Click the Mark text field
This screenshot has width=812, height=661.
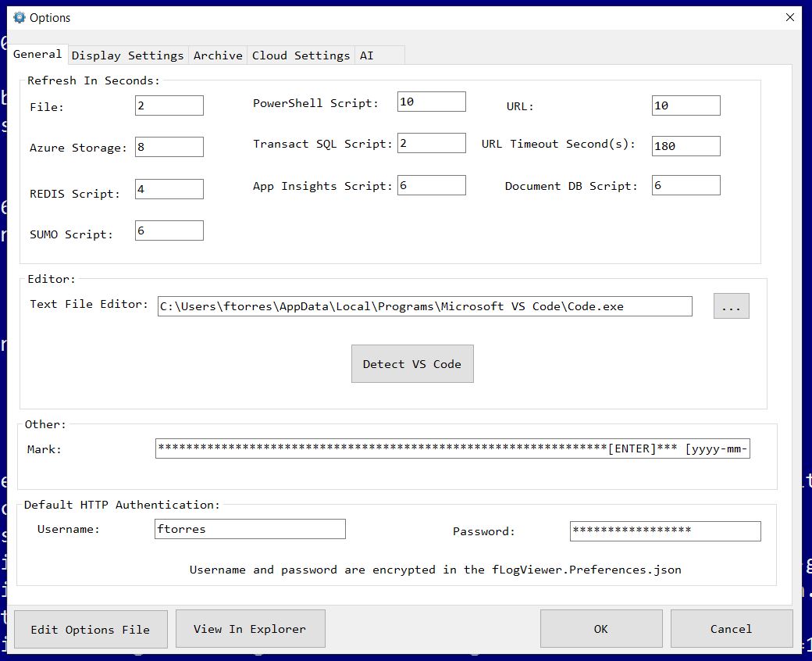[453, 448]
